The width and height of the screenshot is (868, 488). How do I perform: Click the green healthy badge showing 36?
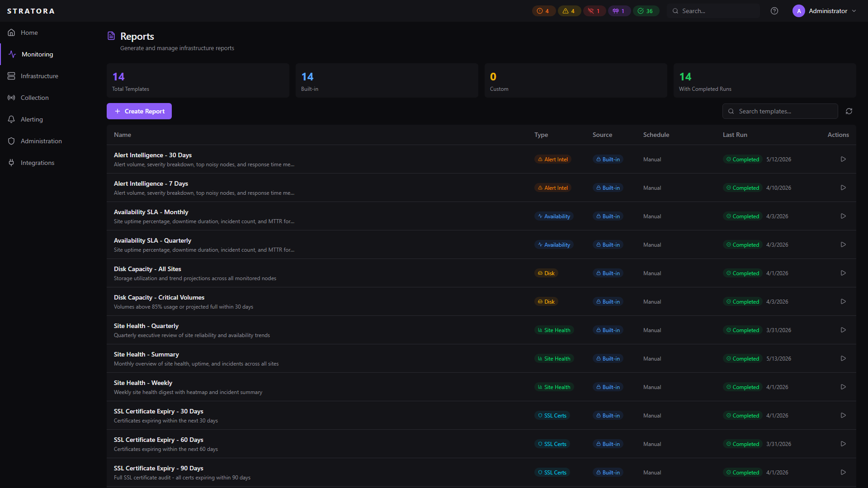click(646, 11)
